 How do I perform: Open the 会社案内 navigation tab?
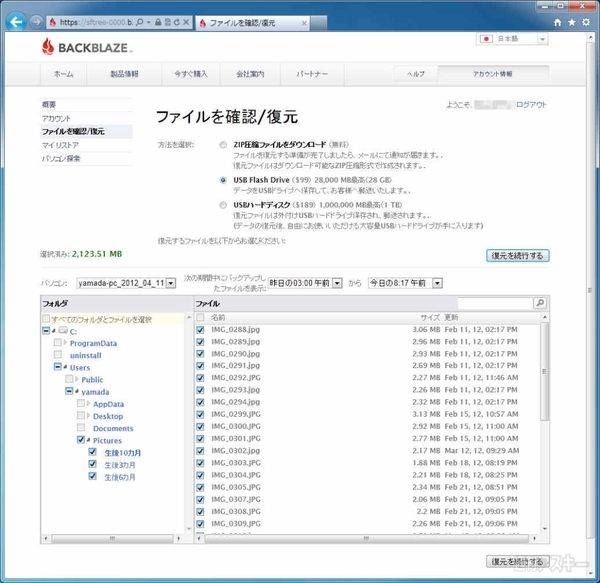(250, 74)
